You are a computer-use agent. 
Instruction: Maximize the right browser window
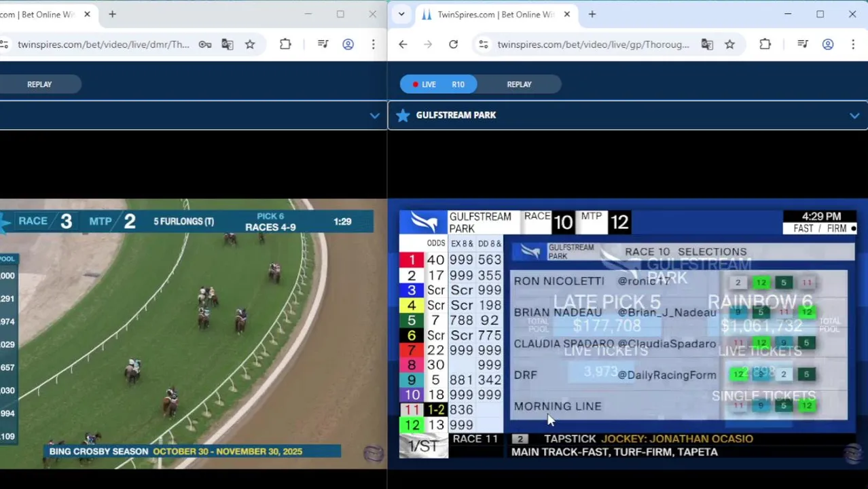820,14
